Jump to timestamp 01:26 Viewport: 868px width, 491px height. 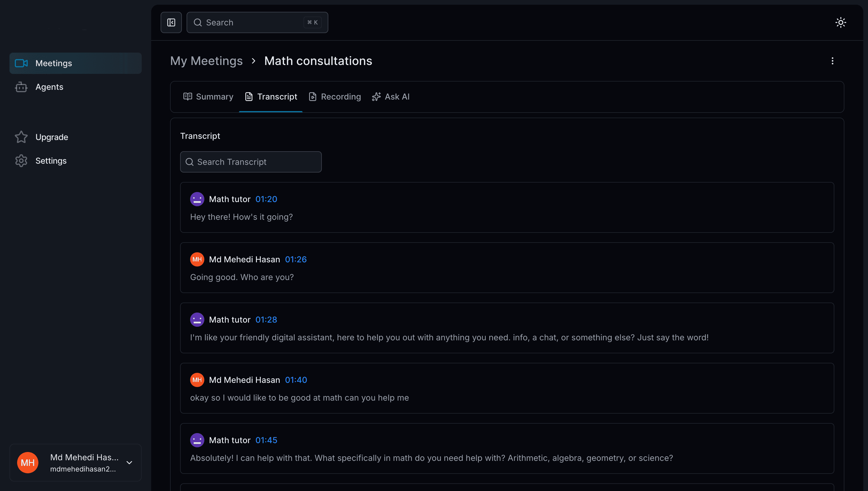296,259
